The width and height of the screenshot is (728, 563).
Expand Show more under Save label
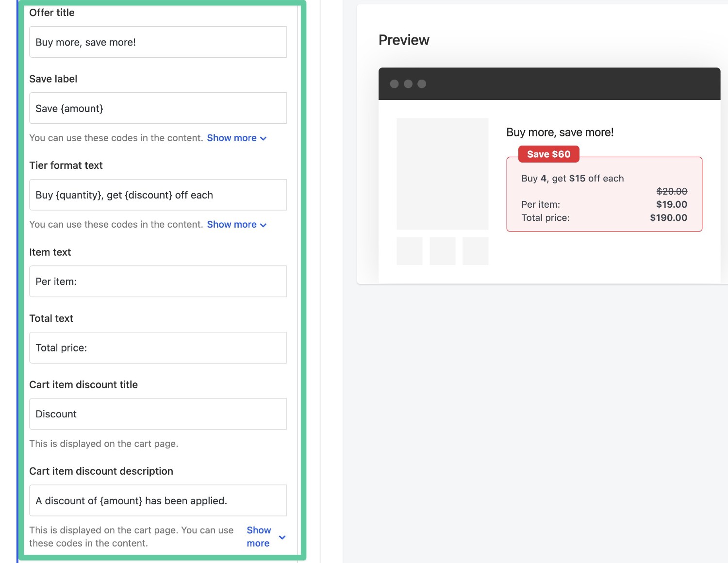(x=237, y=138)
